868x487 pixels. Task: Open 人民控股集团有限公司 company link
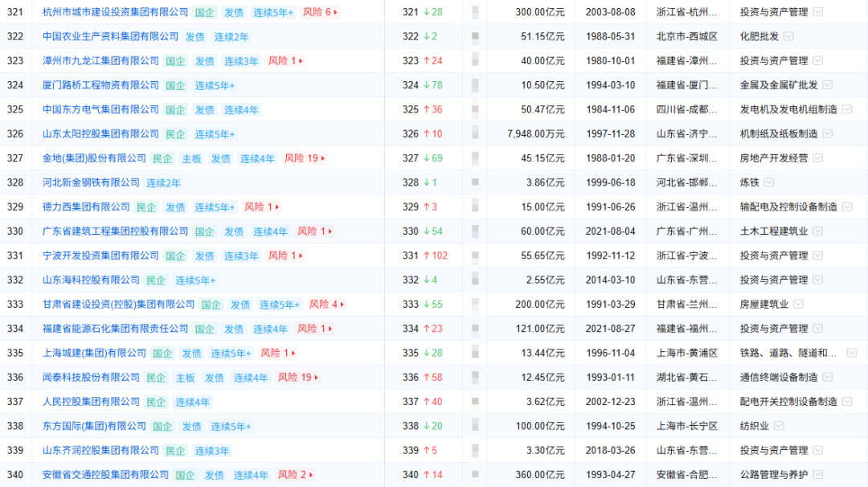91,402
